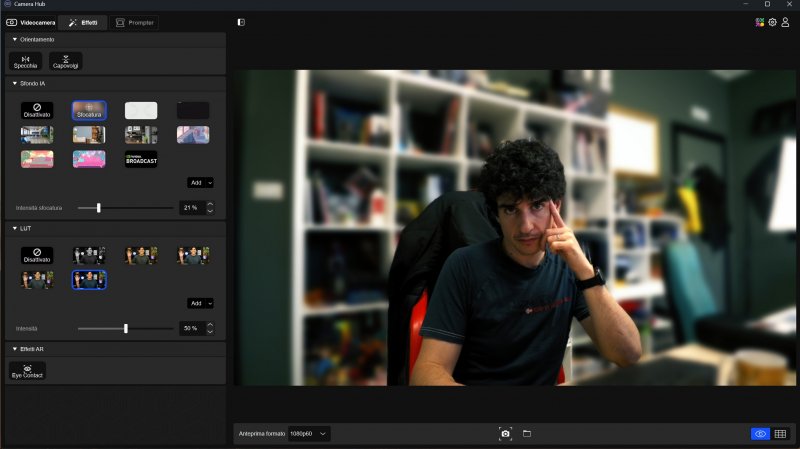Viewport: 800px width, 449px height.
Task: Open the Prompter tab
Action: [135, 22]
